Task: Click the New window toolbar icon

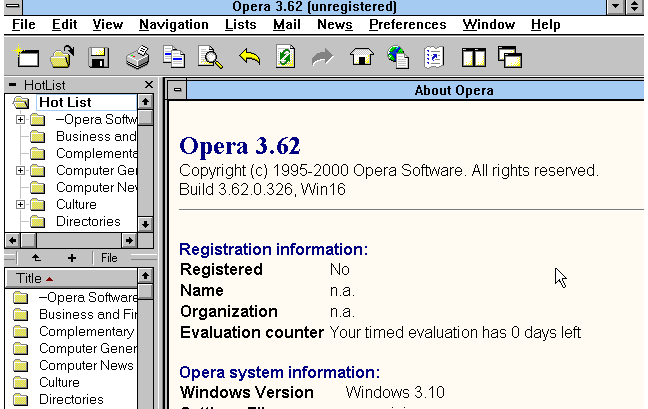Action: point(26,57)
